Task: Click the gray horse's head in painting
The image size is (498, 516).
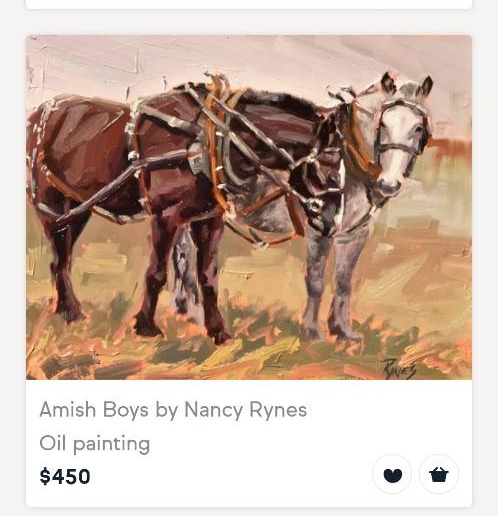Action: point(400,133)
